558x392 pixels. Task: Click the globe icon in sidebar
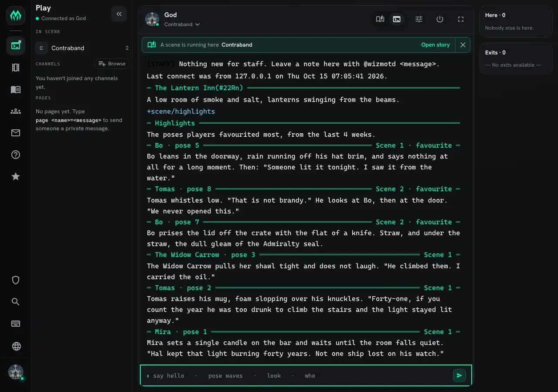tap(16, 346)
